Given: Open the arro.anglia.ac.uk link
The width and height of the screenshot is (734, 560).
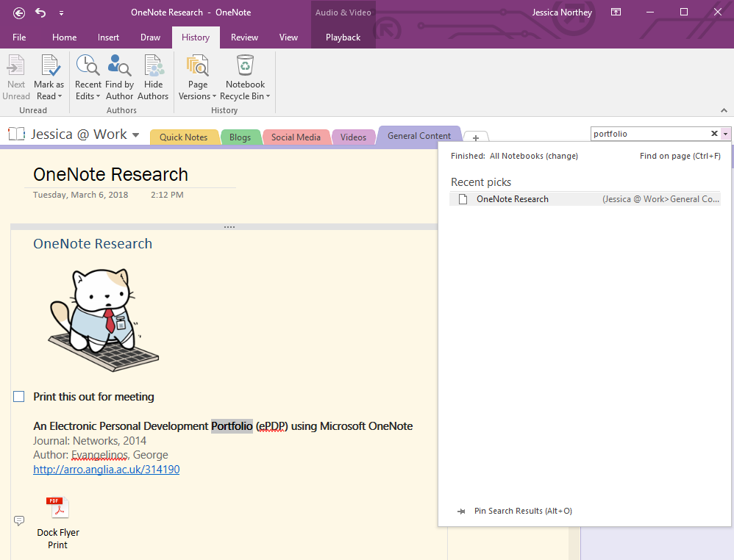Looking at the screenshot, I should 106,470.
